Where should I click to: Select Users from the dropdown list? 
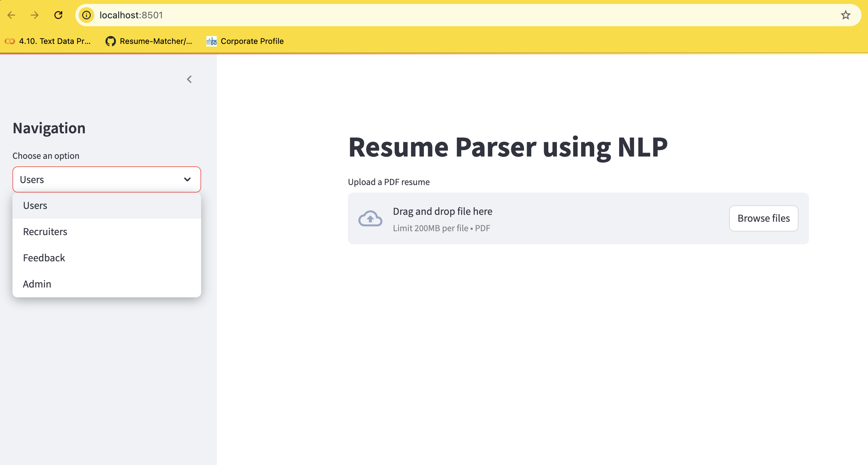[35, 206]
